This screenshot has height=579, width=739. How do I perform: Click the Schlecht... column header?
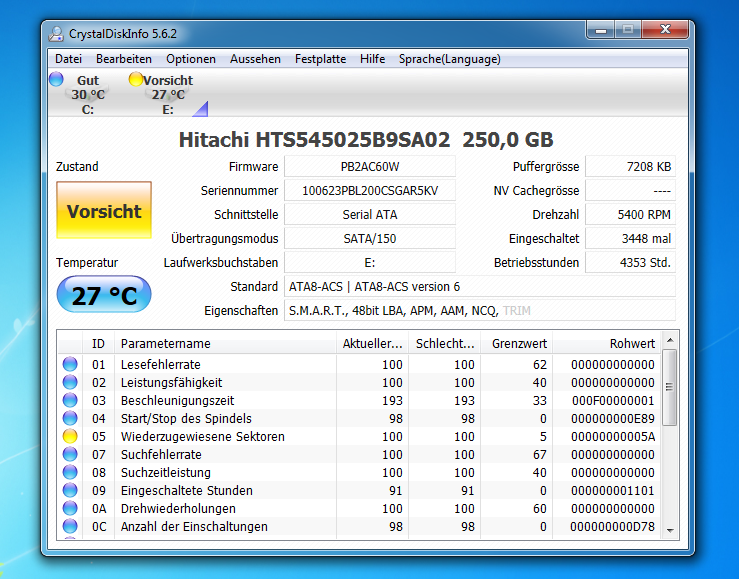pyautogui.click(x=445, y=343)
